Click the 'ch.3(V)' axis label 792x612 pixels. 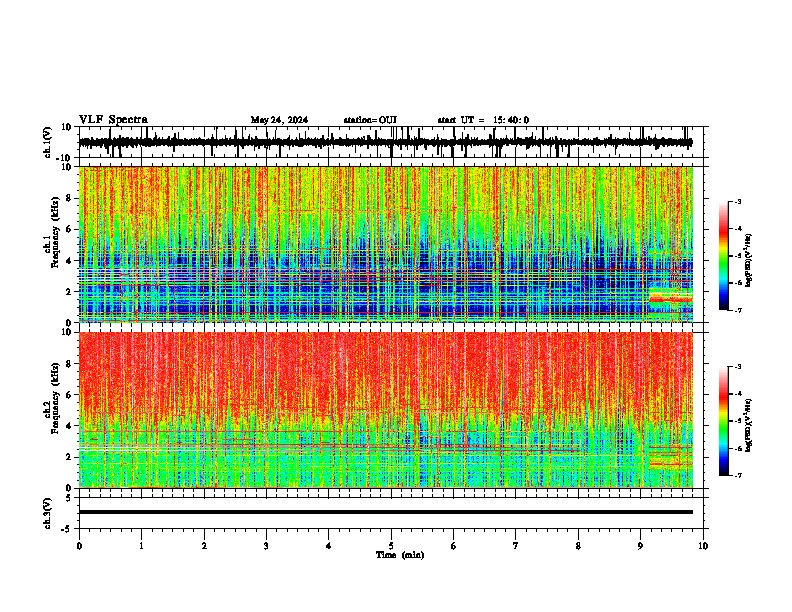tap(48, 513)
